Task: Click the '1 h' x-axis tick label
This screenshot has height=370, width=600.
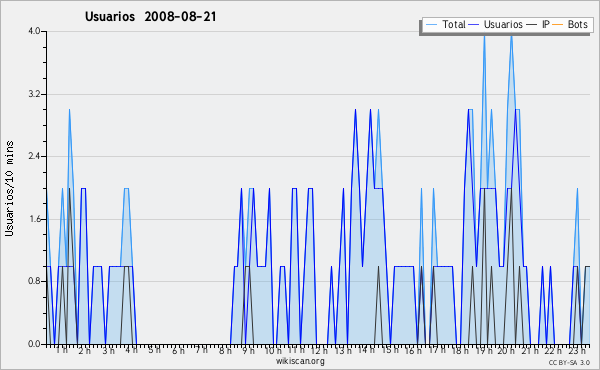Action: (x=62, y=350)
